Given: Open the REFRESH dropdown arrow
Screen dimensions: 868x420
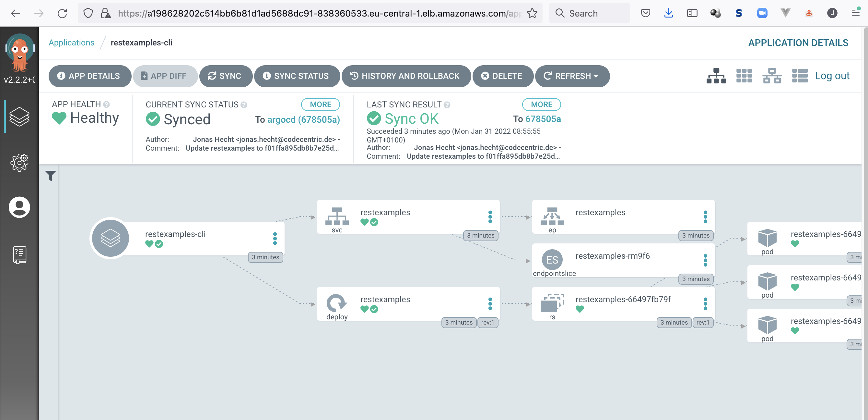Looking at the screenshot, I should click(596, 76).
